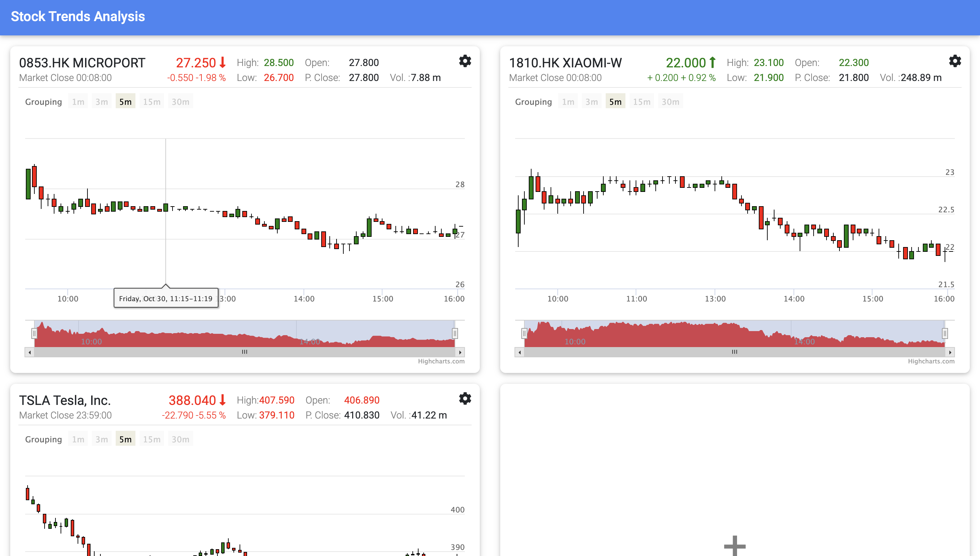Click Stock Trends Analysis header title

(78, 16)
